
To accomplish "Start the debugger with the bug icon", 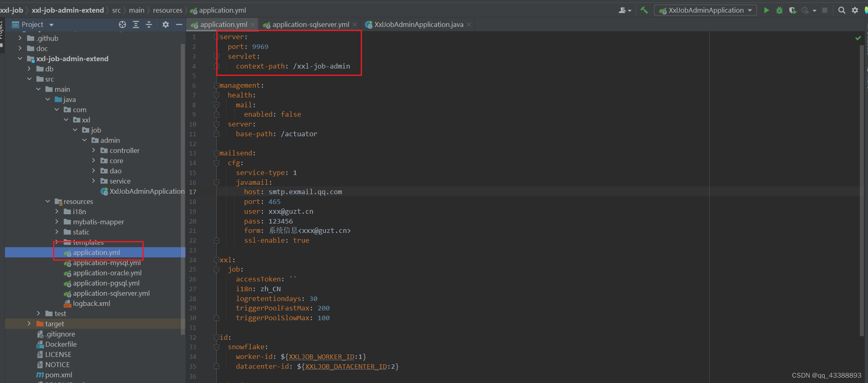I will click(x=779, y=10).
